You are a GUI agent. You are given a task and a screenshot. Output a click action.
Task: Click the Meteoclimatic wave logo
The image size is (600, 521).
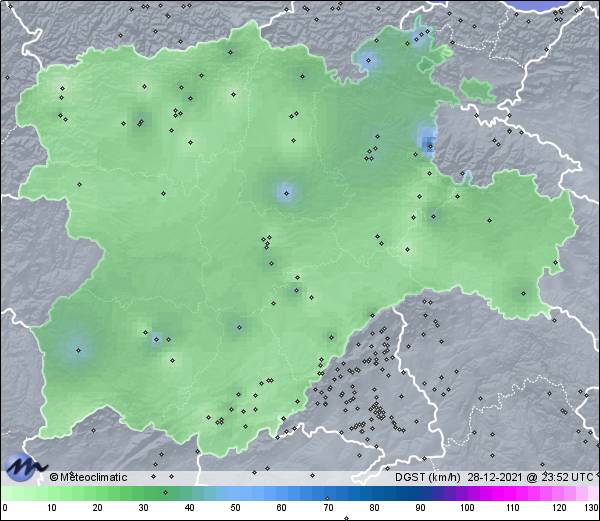[25, 467]
